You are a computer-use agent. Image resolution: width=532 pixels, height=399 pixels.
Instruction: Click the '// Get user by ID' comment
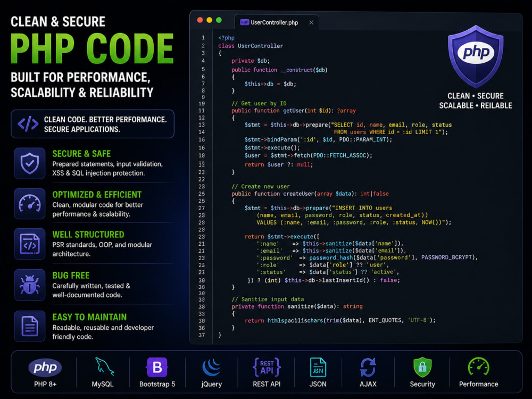point(259,104)
